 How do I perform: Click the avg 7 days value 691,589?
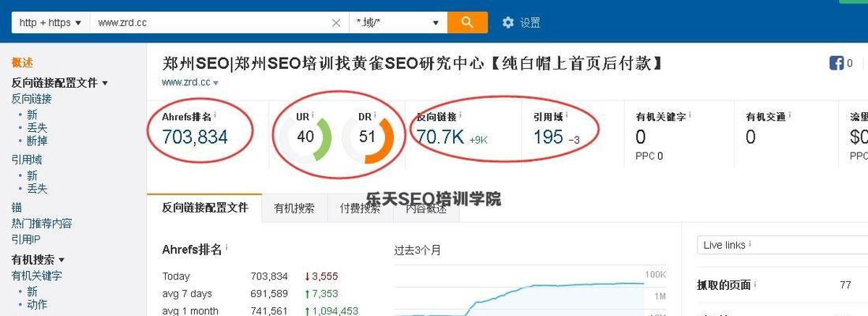[x=269, y=293]
